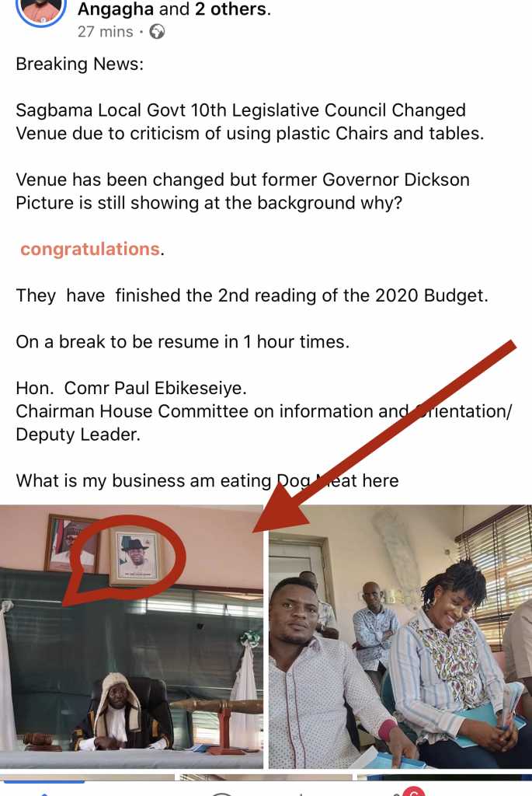
Task: Select the active home tab at the bottom
Action: pyautogui.click(x=43, y=792)
